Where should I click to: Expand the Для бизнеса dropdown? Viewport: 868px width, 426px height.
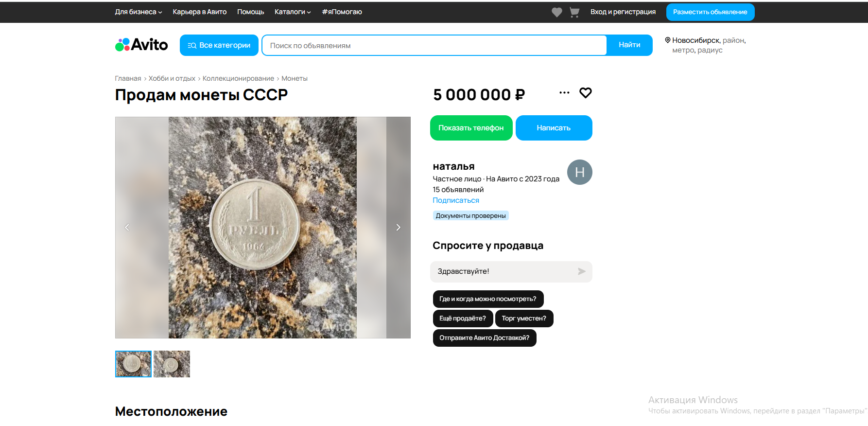tap(139, 12)
